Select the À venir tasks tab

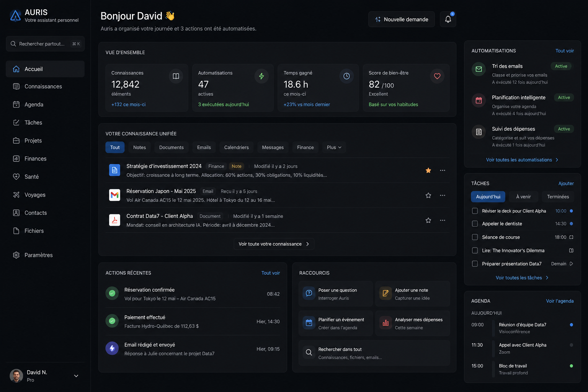(523, 197)
